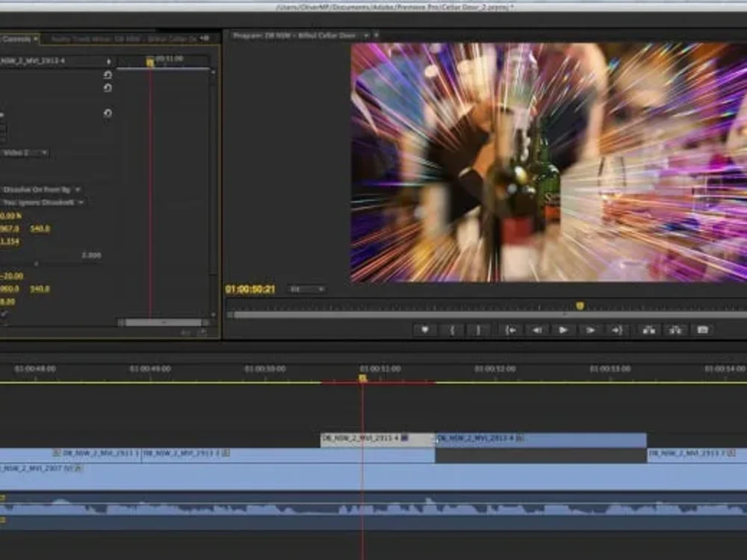Click the Lift button in transport controls

coord(649,330)
